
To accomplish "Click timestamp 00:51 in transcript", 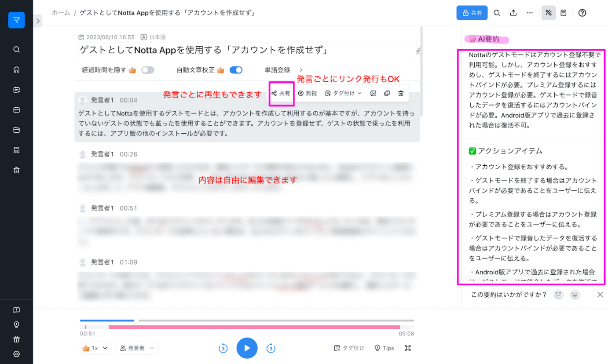I will coord(128,208).
